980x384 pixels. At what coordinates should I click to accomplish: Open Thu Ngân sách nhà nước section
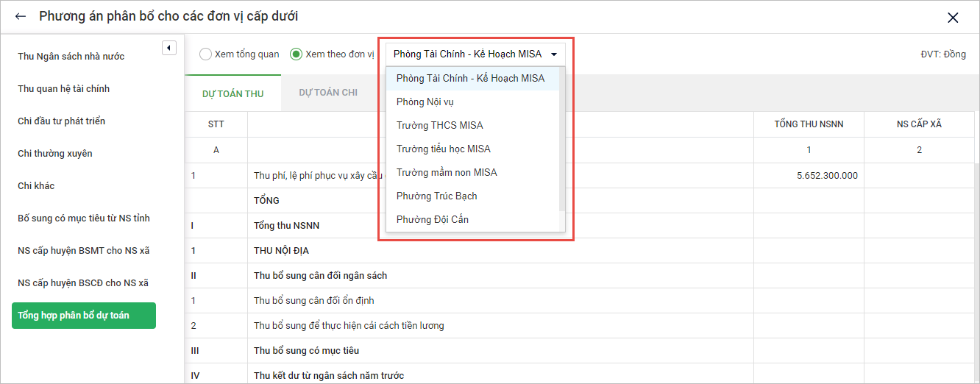point(71,57)
